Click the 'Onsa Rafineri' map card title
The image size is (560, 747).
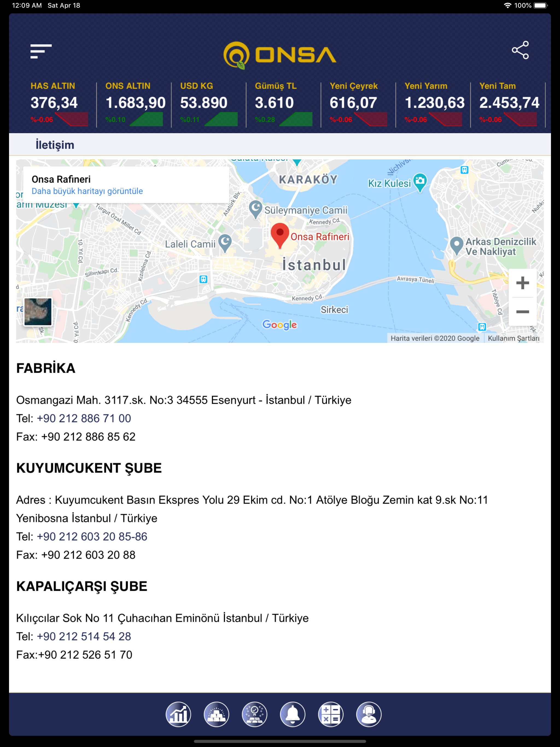click(x=61, y=179)
